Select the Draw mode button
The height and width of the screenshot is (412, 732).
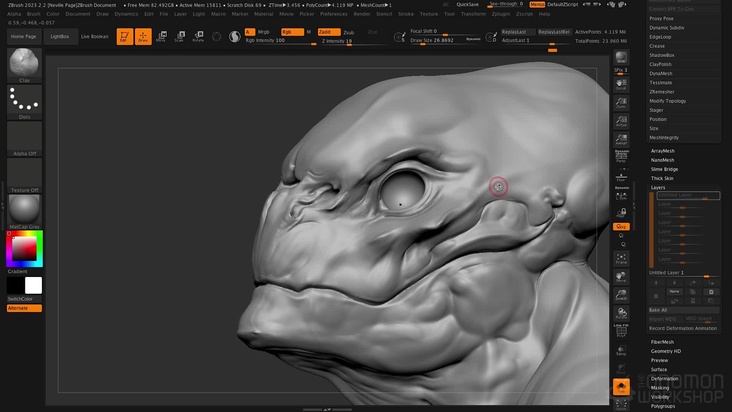[x=143, y=36]
